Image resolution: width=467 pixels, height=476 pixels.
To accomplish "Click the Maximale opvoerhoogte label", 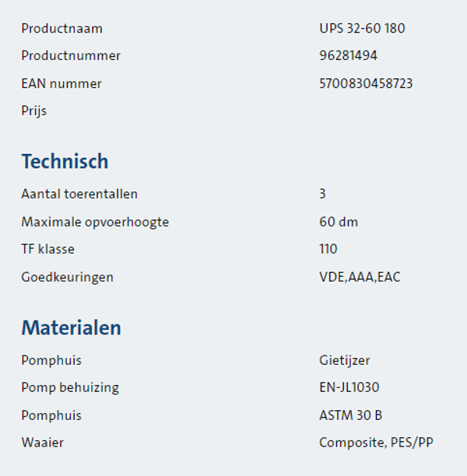I will pyautogui.click(x=95, y=222).
